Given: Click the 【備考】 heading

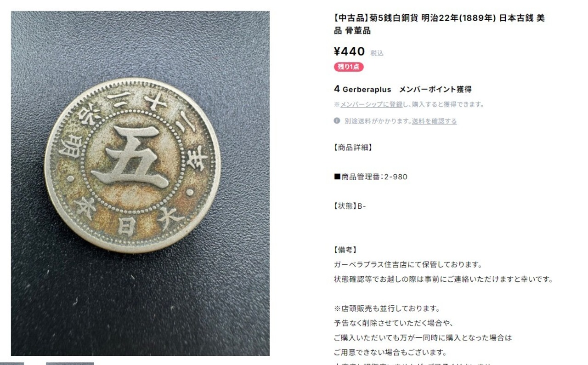Looking at the screenshot, I should click(x=345, y=250).
